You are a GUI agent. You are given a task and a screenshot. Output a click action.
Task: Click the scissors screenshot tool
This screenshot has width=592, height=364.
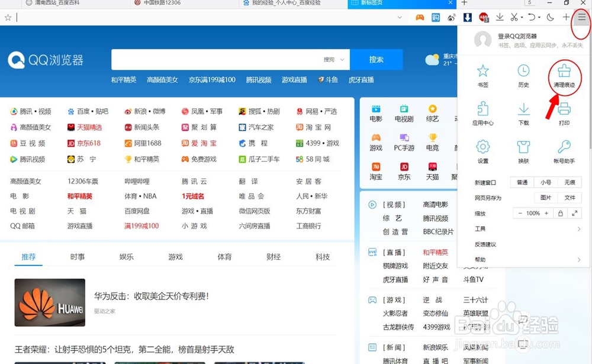[514, 17]
